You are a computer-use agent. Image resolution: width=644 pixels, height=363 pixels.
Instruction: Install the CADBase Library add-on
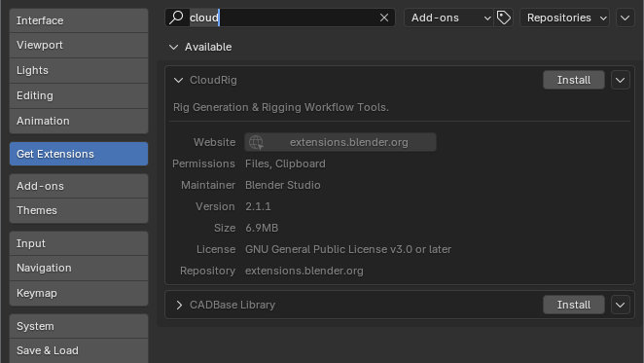click(574, 305)
